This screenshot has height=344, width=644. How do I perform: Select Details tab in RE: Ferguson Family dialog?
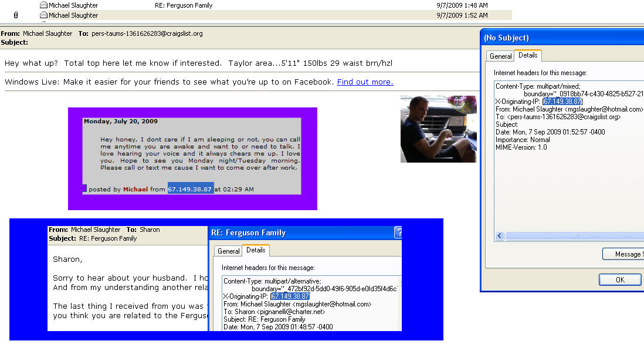coord(255,250)
